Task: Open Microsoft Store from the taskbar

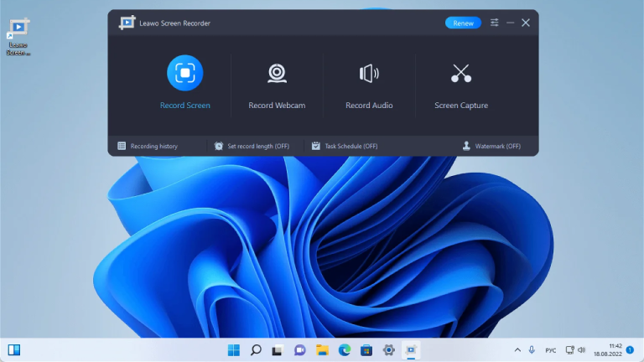Action: 366,350
